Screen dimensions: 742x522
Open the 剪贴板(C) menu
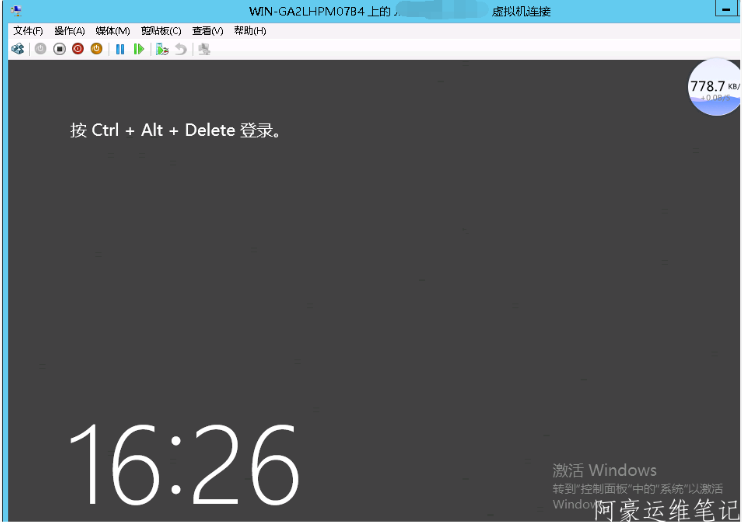pos(161,31)
